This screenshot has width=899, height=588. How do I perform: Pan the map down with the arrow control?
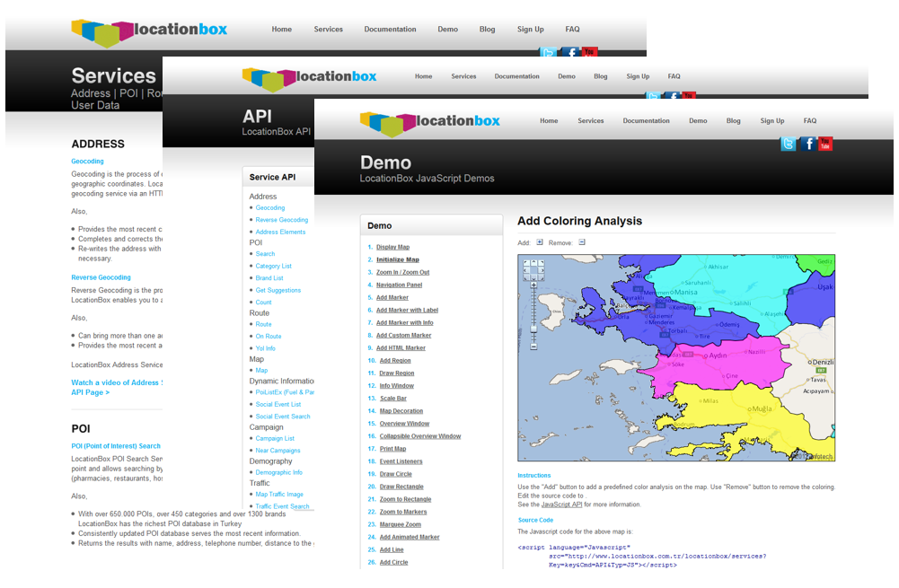[533, 276]
